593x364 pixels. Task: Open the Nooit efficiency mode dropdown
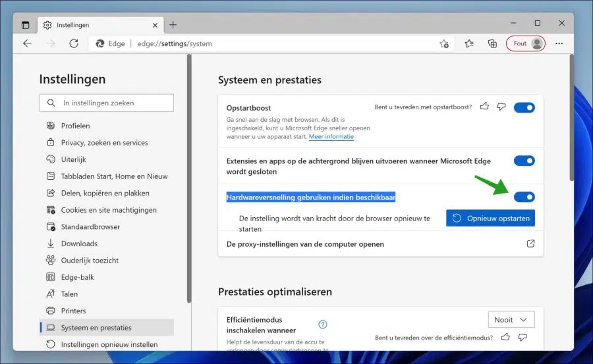point(511,320)
